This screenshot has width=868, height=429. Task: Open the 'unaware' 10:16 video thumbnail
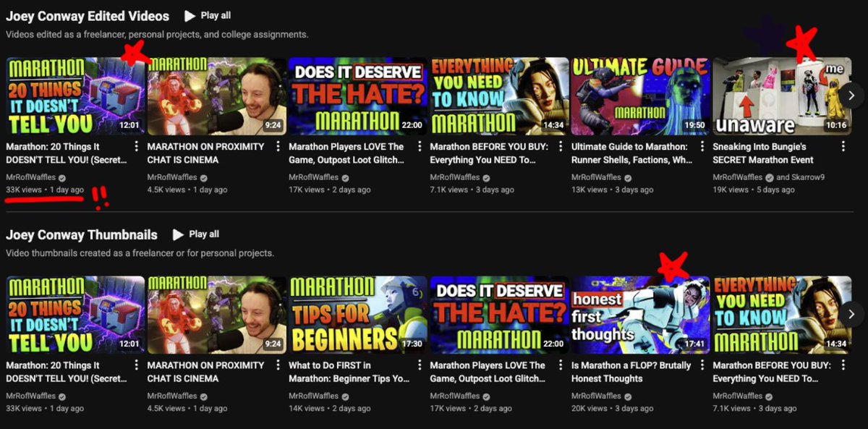point(782,96)
